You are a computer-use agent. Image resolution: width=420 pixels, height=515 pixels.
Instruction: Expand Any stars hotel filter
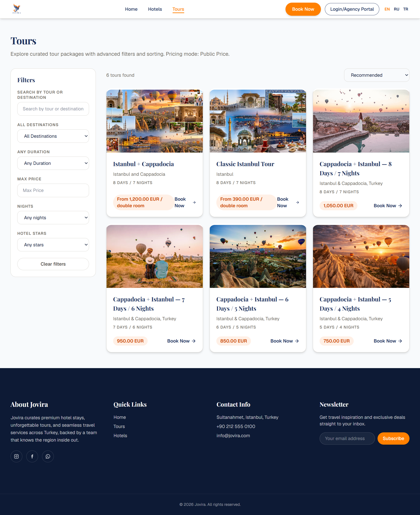pyautogui.click(x=53, y=245)
